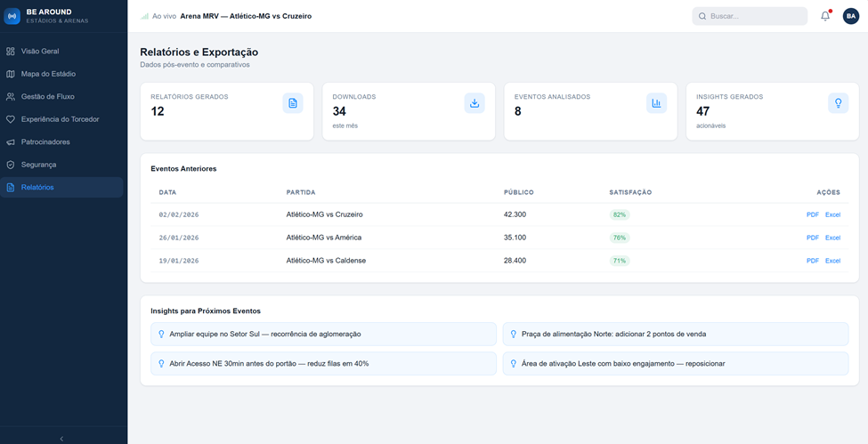Download PDF for Atlético-MG vs Cruzeiro

click(812, 214)
